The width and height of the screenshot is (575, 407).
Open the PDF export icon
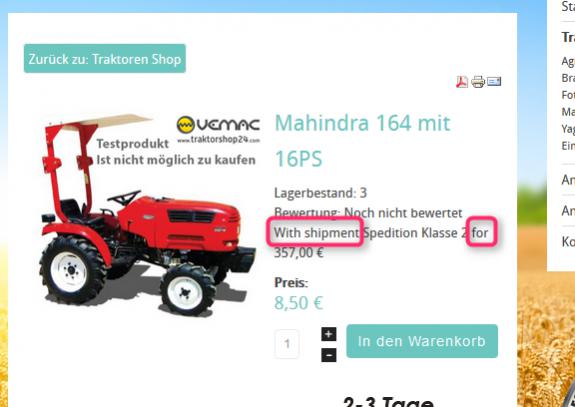click(x=462, y=81)
